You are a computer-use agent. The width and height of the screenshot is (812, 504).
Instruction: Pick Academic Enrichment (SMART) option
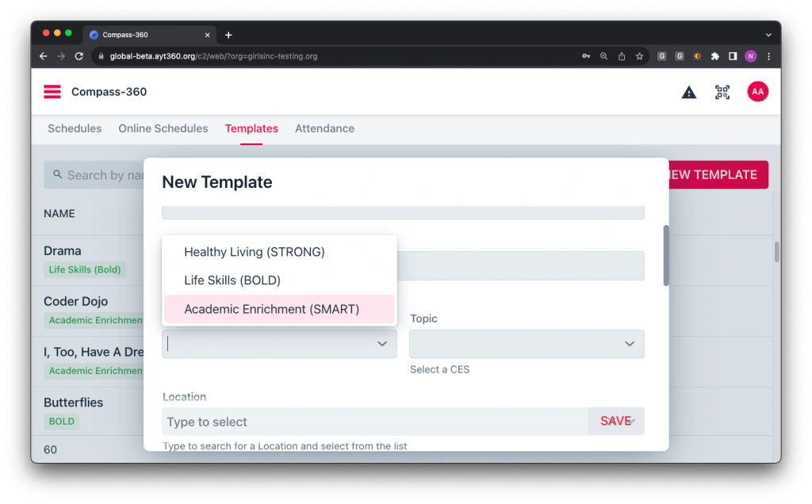279,309
